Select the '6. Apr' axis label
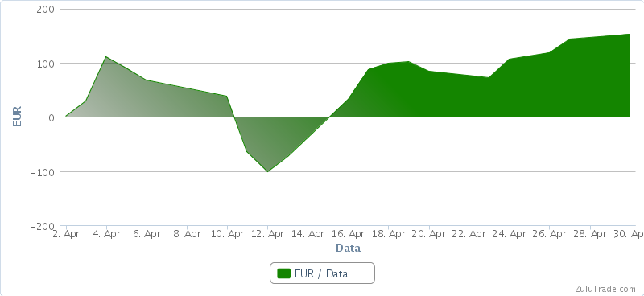The width and height of the screenshot is (644, 296). point(147,234)
